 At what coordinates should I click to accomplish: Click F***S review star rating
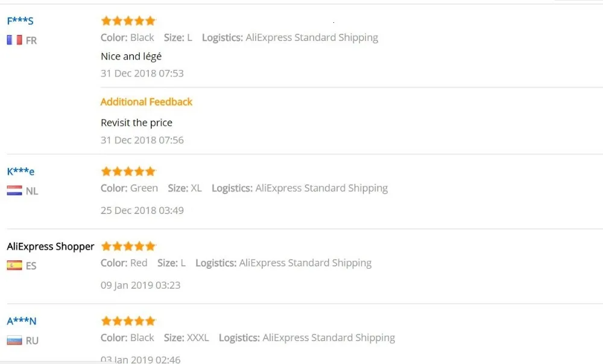point(128,20)
